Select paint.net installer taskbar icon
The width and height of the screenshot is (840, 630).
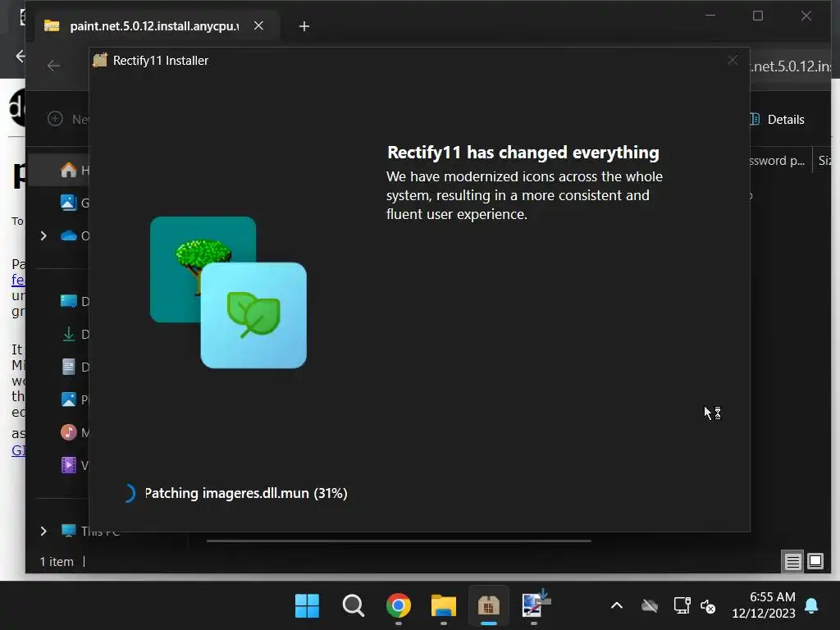pyautogui.click(x=535, y=605)
